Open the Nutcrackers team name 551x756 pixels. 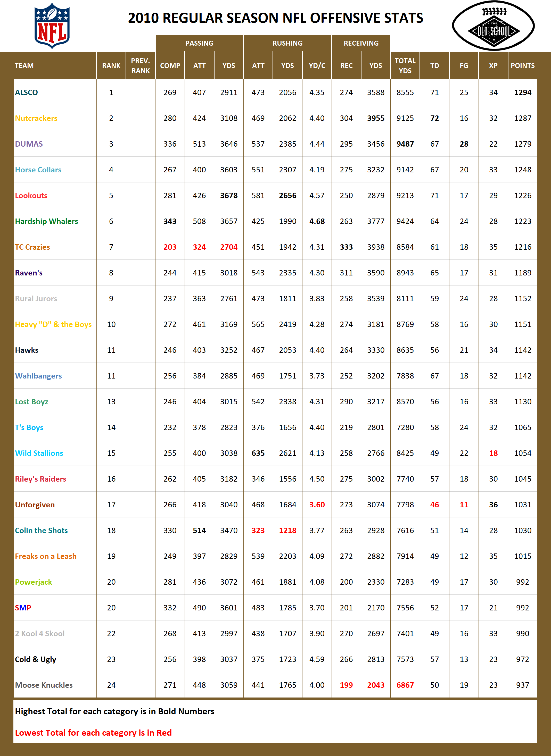click(36, 118)
